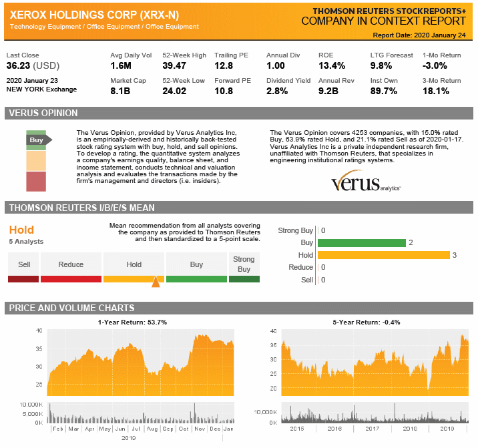Click the pale orange Hold block in Verus gauge

(36, 161)
